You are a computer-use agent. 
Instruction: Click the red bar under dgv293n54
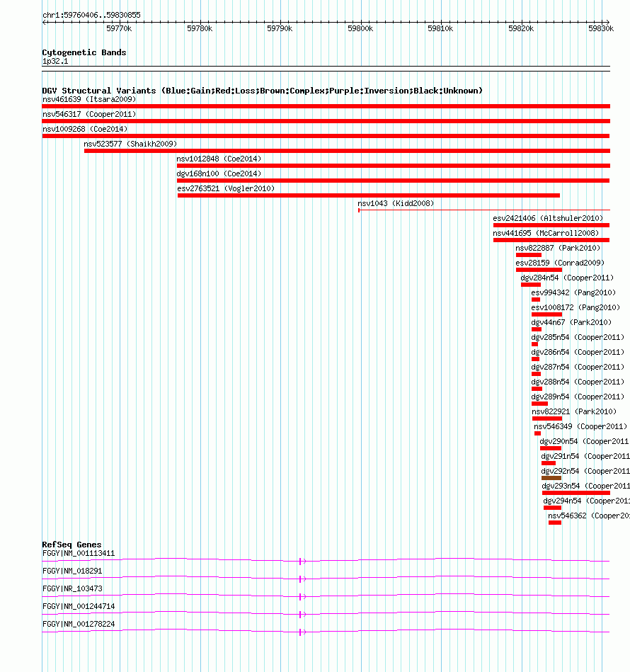coord(575,493)
